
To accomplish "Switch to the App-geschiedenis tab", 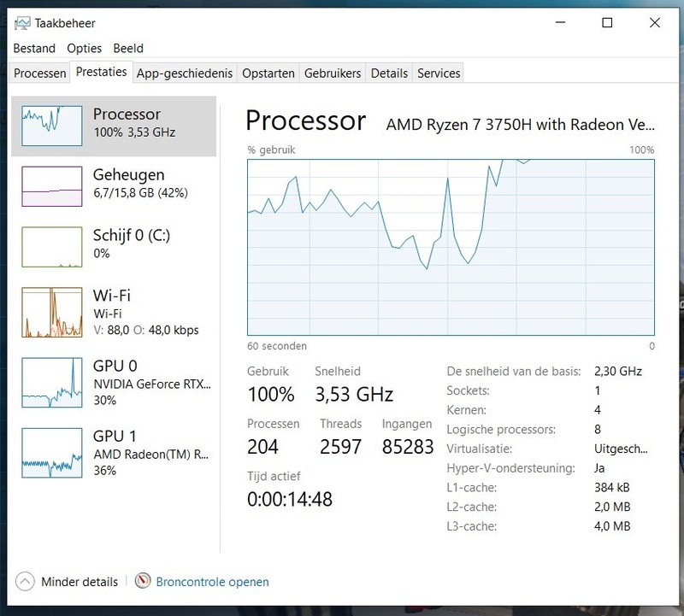I will pyautogui.click(x=184, y=73).
